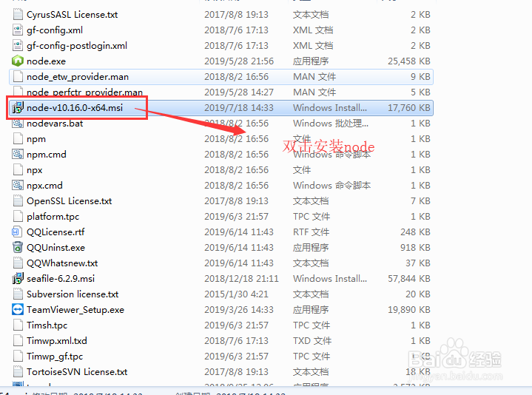Click the blank icon of the npx file
This screenshot has width=532, height=395.
coord(18,170)
